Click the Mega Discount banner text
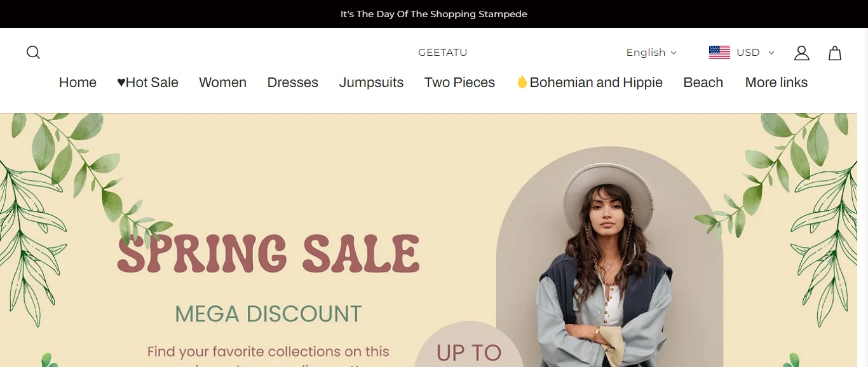The height and width of the screenshot is (367, 868). click(x=268, y=314)
